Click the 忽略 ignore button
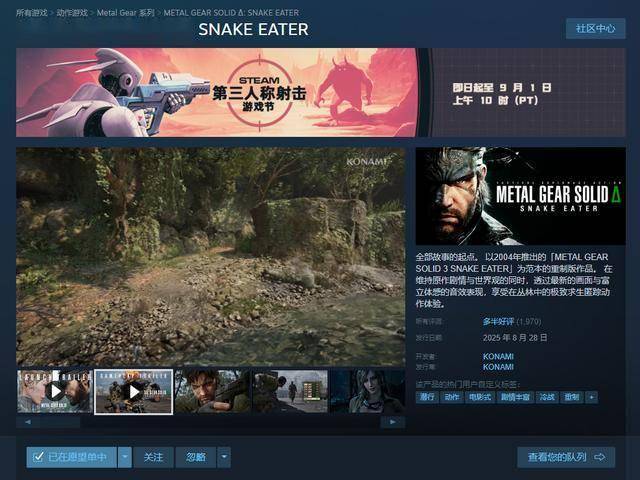640x480 pixels. (196, 457)
